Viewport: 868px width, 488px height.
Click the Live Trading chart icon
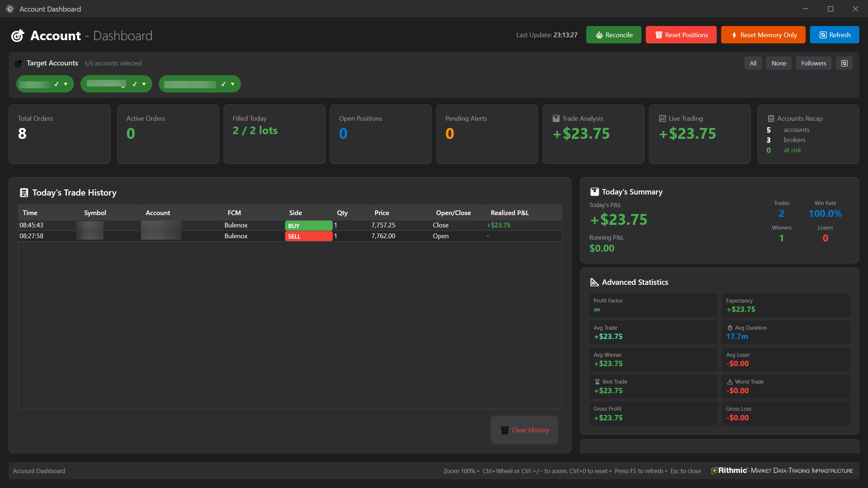click(x=662, y=119)
